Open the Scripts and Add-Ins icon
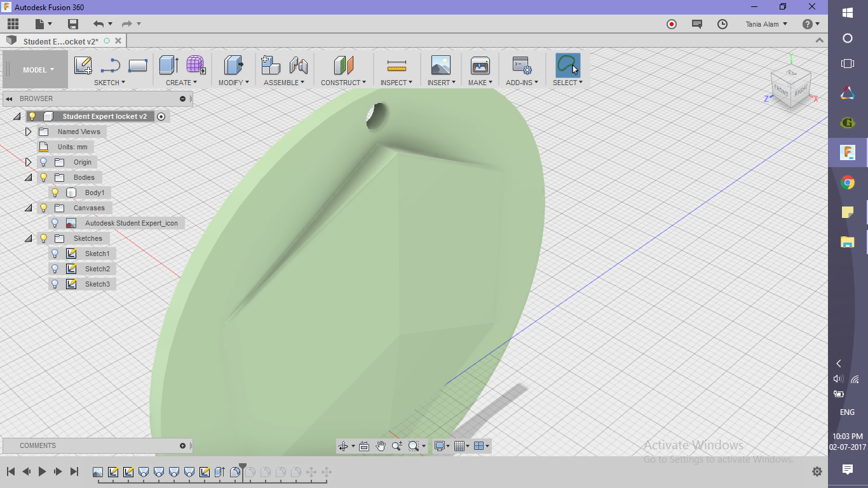 pyautogui.click(x=522, y=65)
